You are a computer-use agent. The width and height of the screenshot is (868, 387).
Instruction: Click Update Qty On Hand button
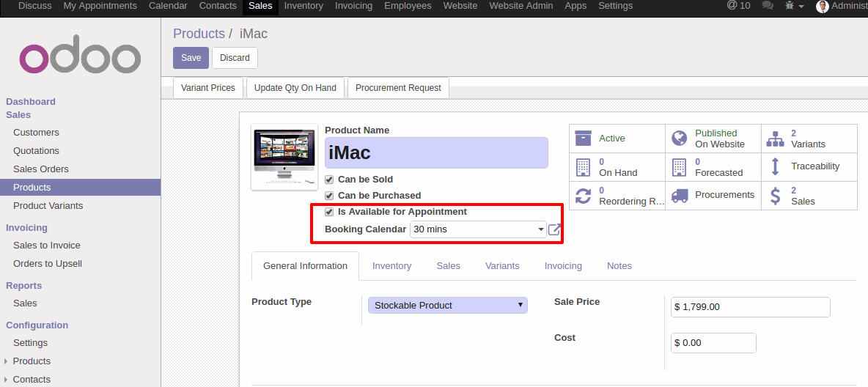coord(295,87)
